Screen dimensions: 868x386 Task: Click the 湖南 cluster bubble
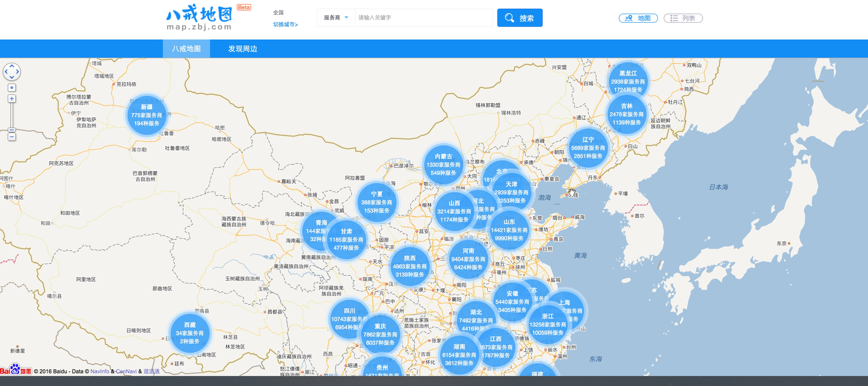click(459, 355)
